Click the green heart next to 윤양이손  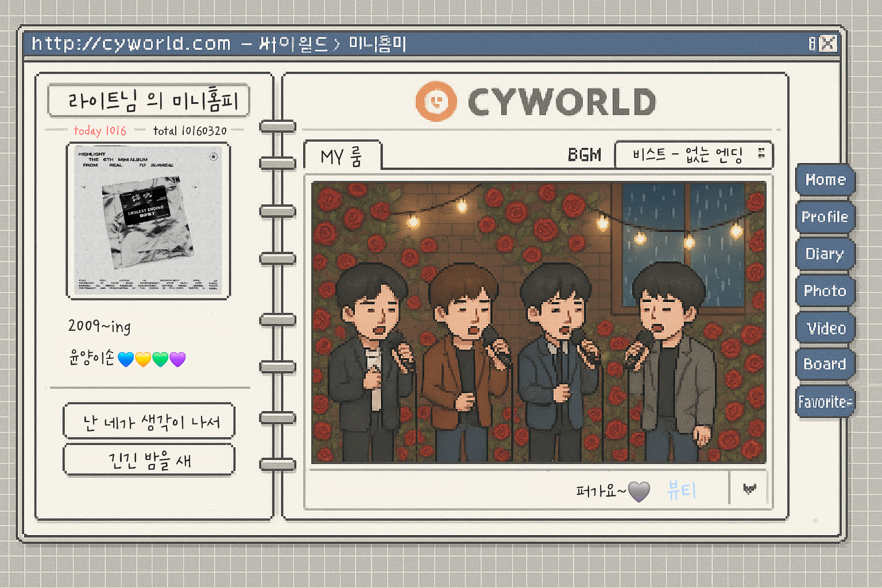point(160,359)
